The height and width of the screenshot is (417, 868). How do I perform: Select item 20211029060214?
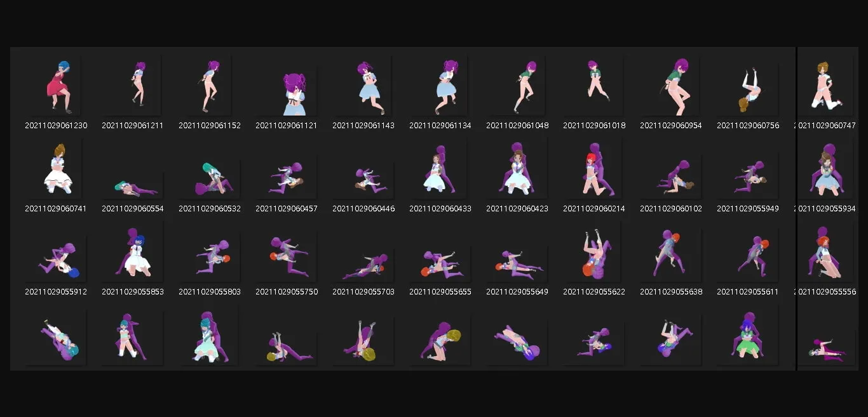pos(594,170)
